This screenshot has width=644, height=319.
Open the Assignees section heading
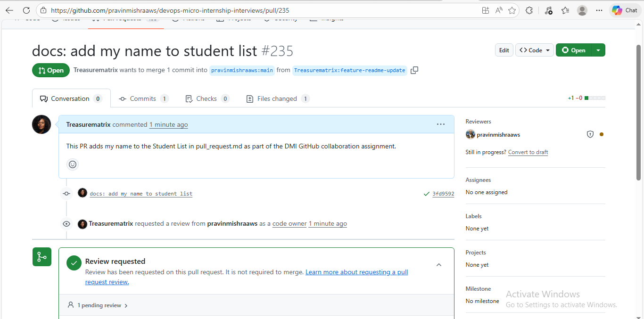coord(478,180)
